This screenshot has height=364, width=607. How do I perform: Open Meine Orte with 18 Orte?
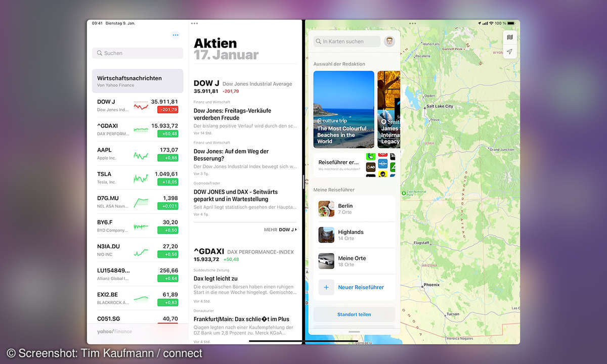pyautogui.click(x=354, y=261)
